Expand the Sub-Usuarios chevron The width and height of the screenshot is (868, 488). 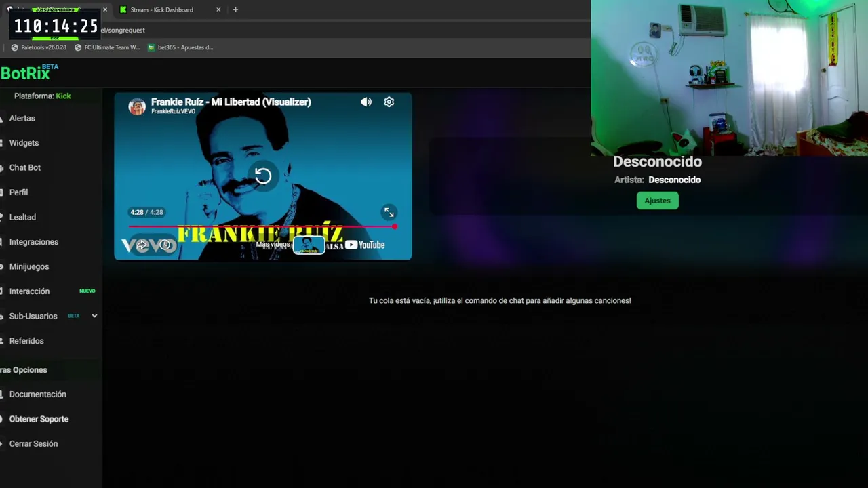tap(94, 316)
